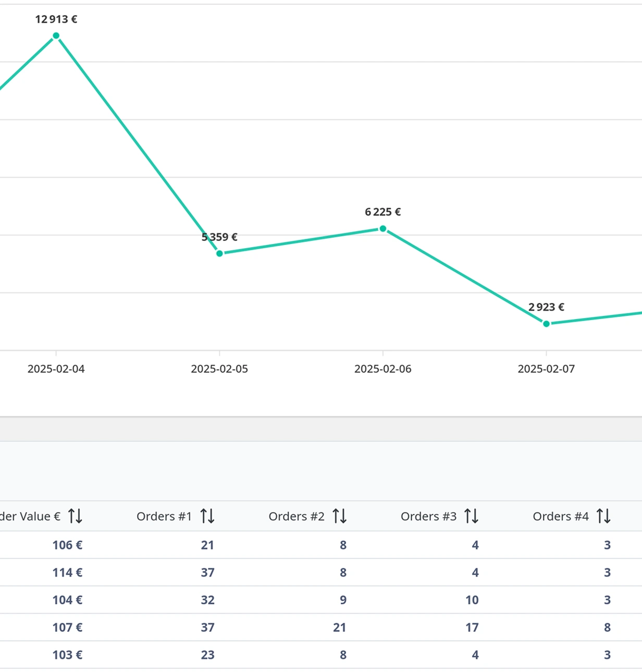Click Orders #1 value 37 in 114 € row
Screen dimensions: 642x672
point(207,572)
